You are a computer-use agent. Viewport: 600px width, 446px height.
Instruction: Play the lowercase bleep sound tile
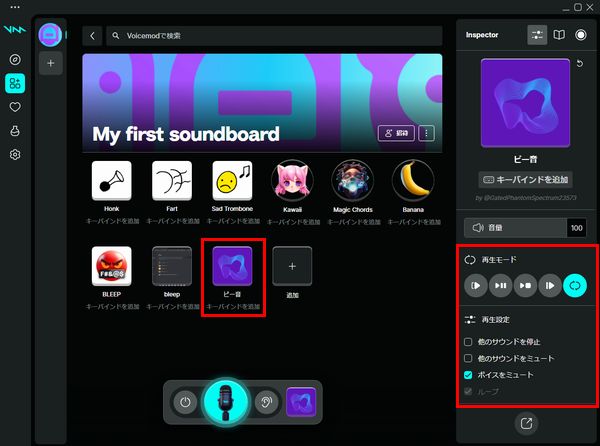172,266
